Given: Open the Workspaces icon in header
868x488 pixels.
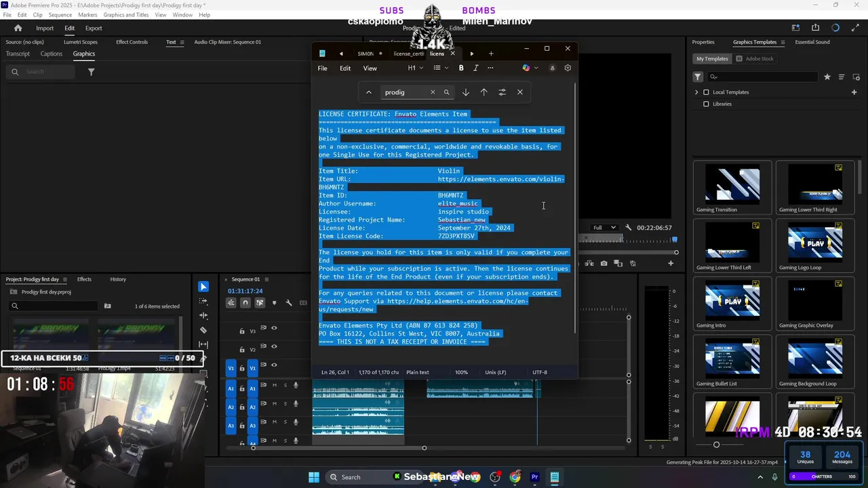Looking at the screenshot, I should pyautogui.click(x=796, y=28).
